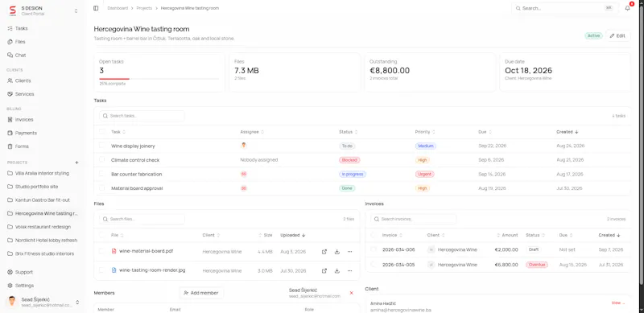Open Nordlicht Hotel lobby refresh project
Image resolution: width=644 pixels, height=313 pixels.
(46, 241)
